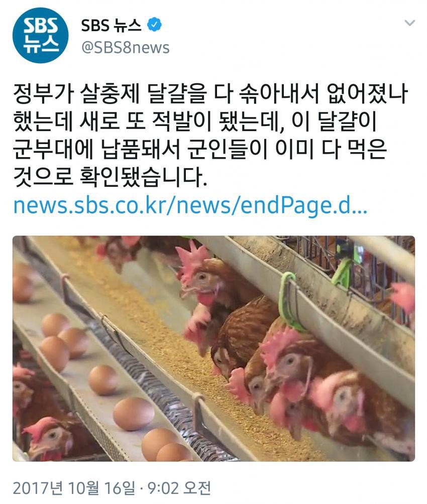Screen dimensions: 427x504
Task: Open the SBS 뉴스 display name
Action: click(111, 25)
